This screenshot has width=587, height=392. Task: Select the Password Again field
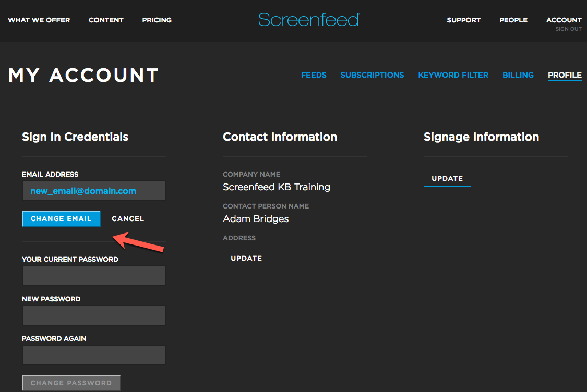coord(94,355)
